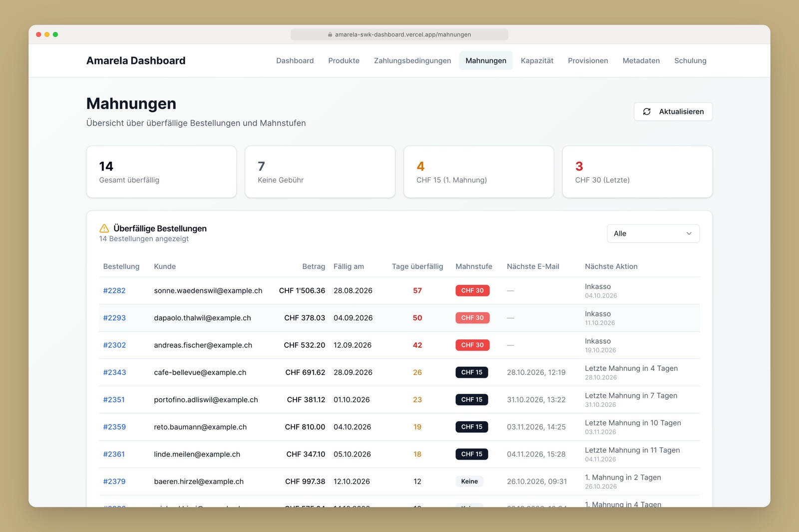Image resolution: width=799 pixels, height=532 pixels.
Task: Open order #2379 link
Action: 114,482
